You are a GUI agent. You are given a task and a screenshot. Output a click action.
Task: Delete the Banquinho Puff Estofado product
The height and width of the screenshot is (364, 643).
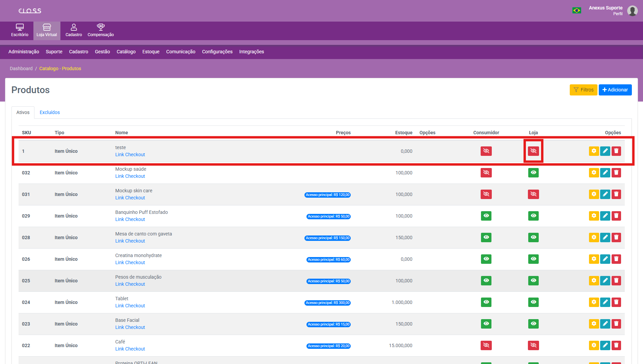click(x=616, y=216)
